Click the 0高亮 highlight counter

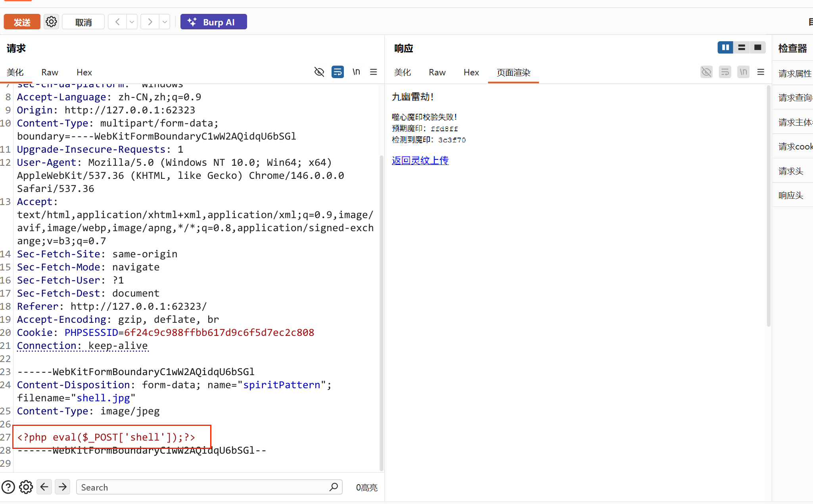coord(366,487)
